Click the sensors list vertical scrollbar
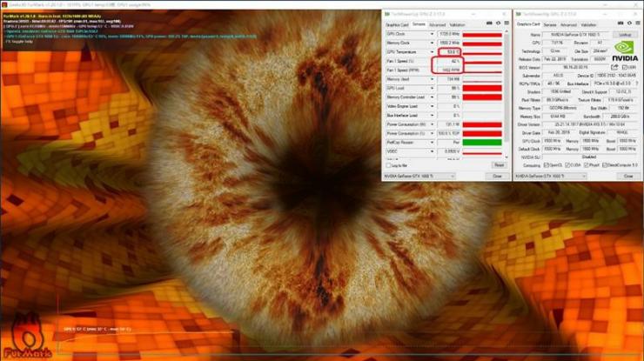644x361 pixels. pyautogui.click(x=506, y=94)
